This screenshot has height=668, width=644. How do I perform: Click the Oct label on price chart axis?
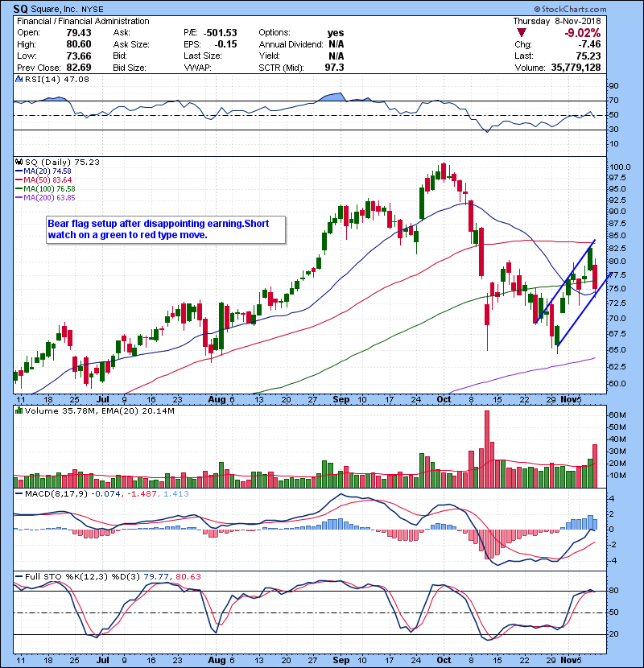[x=444, y=399]
